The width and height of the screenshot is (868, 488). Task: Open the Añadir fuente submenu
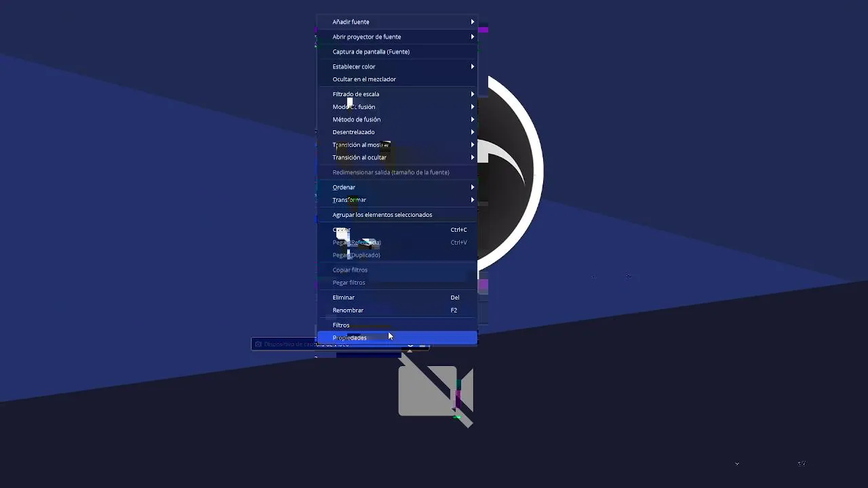click(397, 22)
